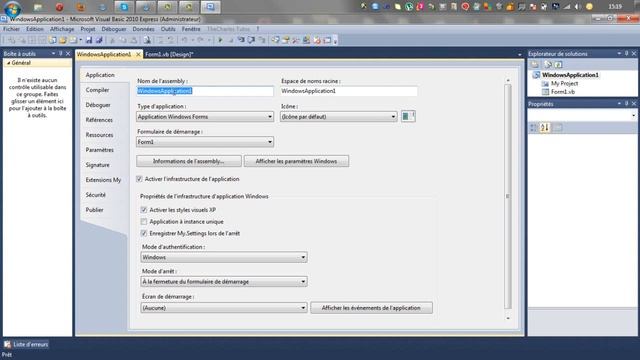Open the Mode d'authentification dropdown

[x=224, y=257]
